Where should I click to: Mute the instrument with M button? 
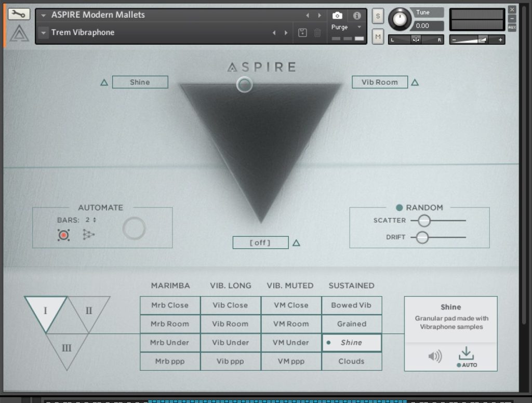point(378,36)
